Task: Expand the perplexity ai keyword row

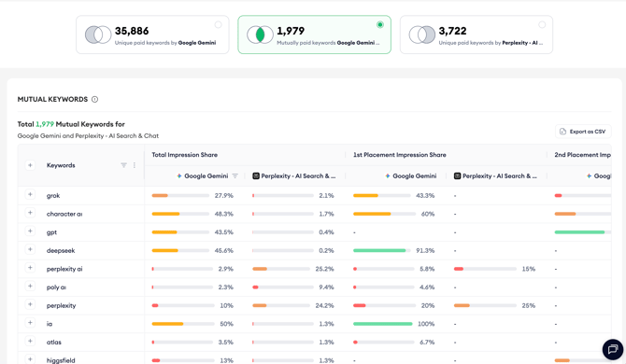Action: click(x=30, y=268)
